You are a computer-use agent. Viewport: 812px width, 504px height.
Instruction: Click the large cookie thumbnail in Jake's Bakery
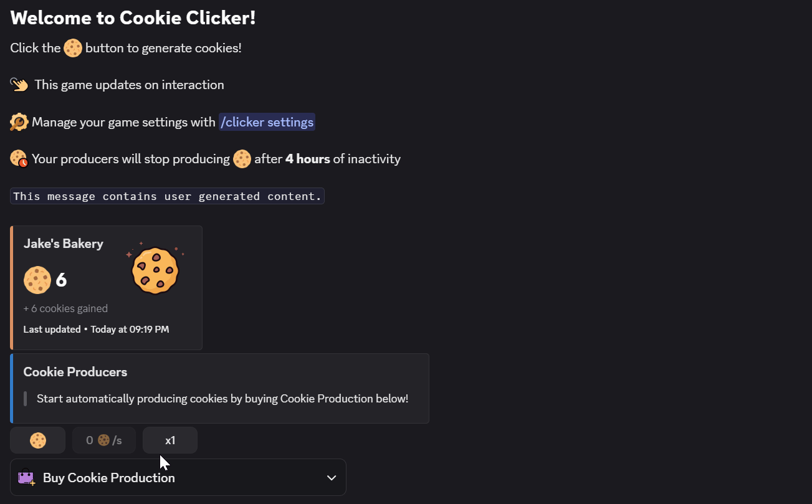click(155, 270)
